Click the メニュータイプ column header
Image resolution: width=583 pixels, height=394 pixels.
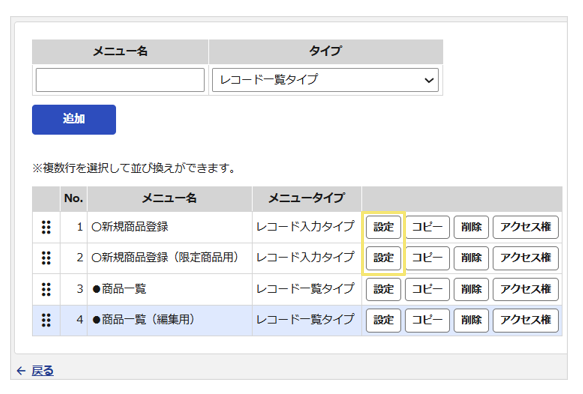click(x=307, y=199)
